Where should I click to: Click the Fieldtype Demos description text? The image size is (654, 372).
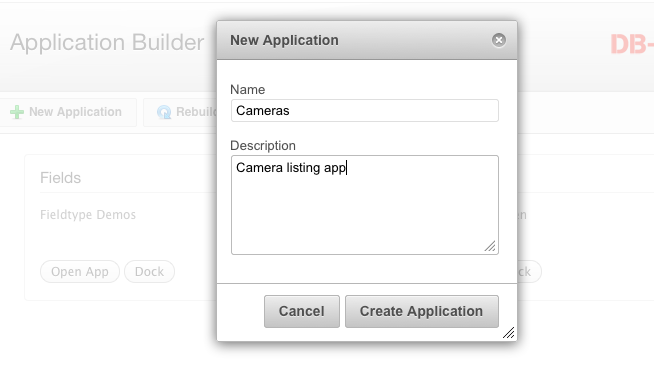[x=88, y=215]
